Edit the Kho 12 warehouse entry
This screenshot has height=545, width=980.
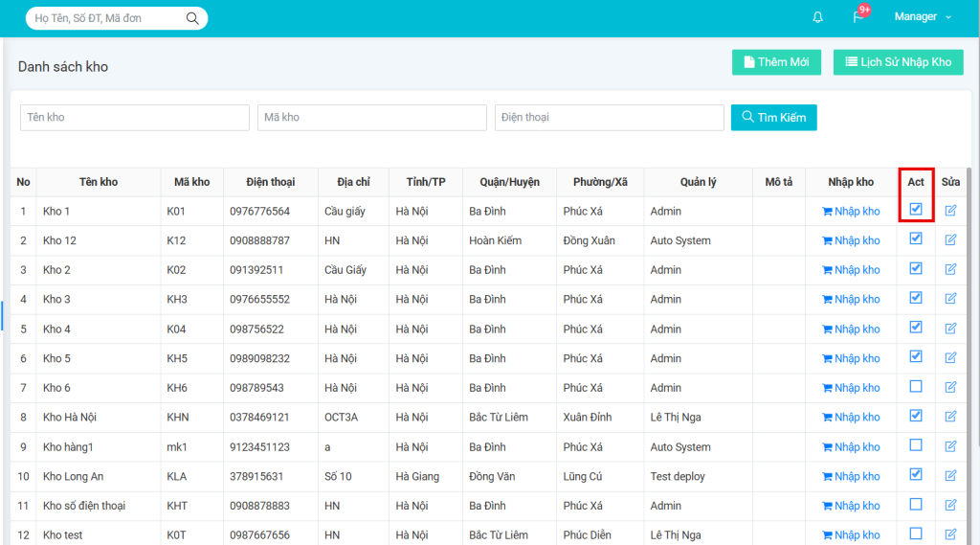(x=950, y=240)
